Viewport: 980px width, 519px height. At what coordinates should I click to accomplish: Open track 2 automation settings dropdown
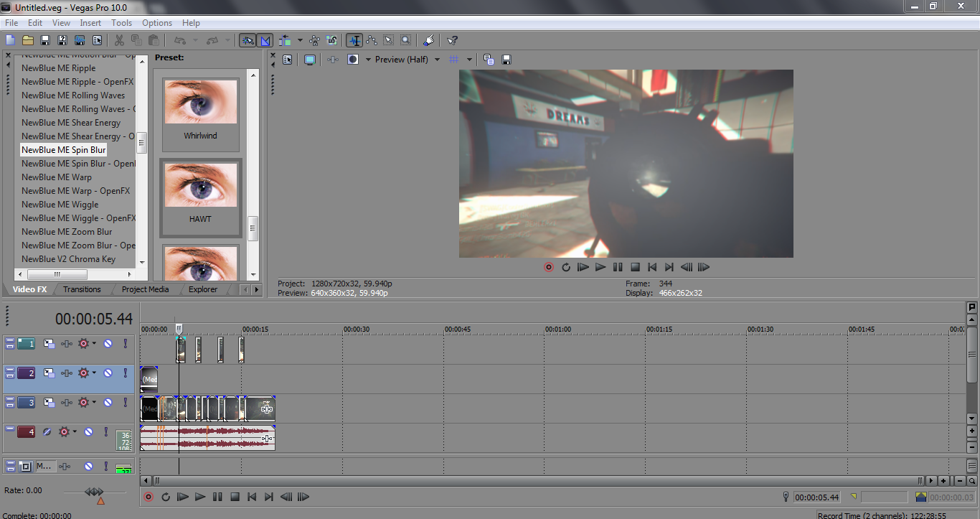[x=94, y=373]
